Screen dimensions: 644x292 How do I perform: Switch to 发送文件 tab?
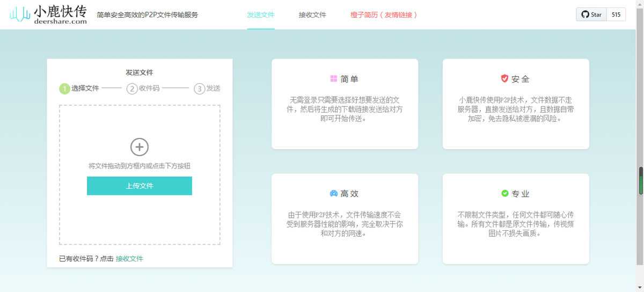pos(261,15)
